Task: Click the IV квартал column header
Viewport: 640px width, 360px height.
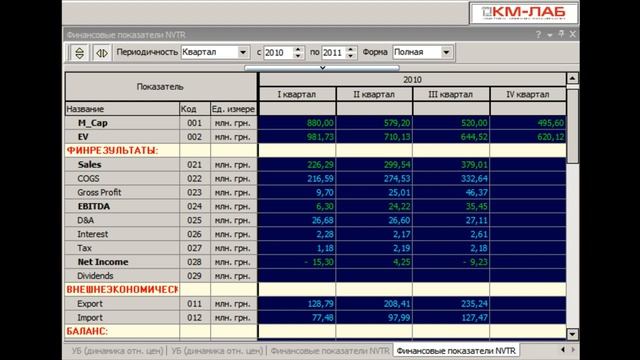Action: point(528,94)
